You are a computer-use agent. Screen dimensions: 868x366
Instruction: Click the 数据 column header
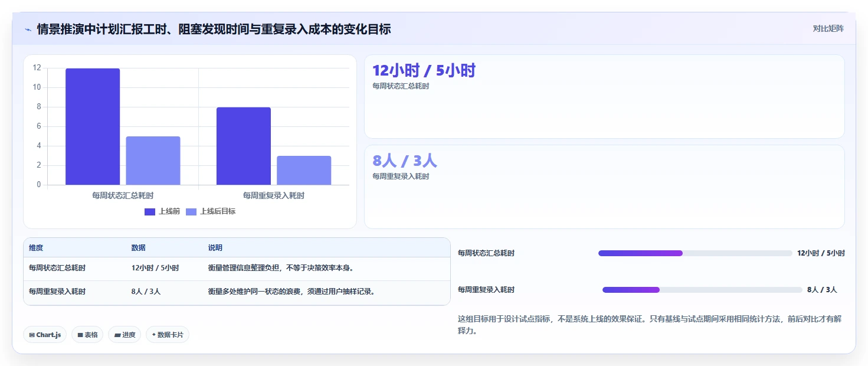click(x=139, y=248)
